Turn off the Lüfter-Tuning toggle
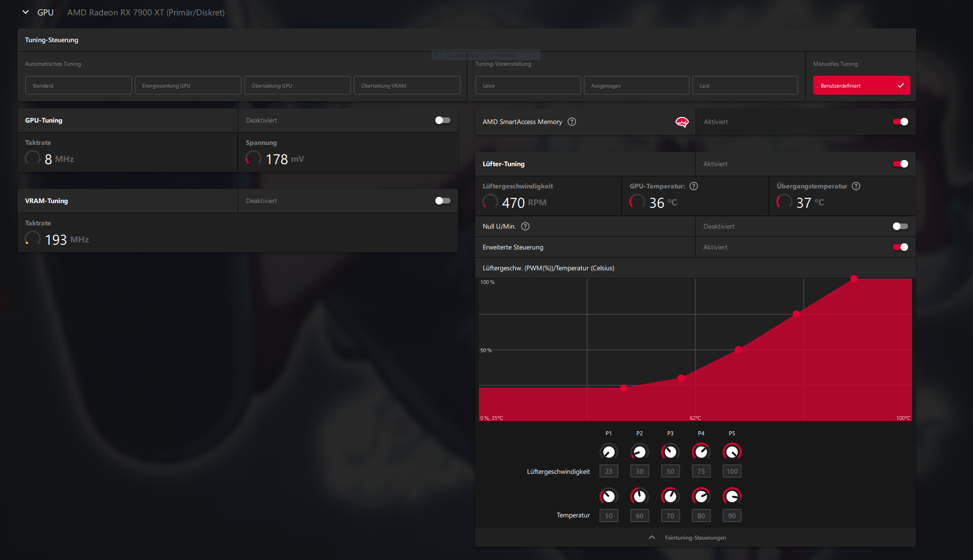Screen dimensions: 973x560 [901, 164]
